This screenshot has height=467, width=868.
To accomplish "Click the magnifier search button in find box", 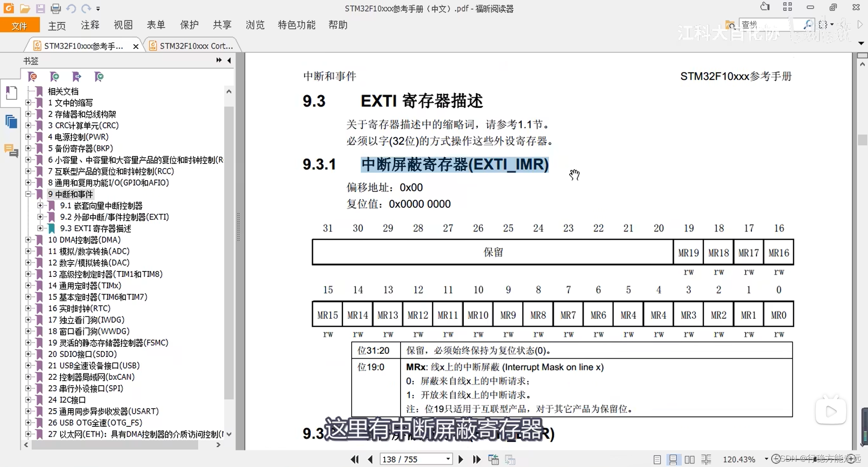I will [808, 24].
